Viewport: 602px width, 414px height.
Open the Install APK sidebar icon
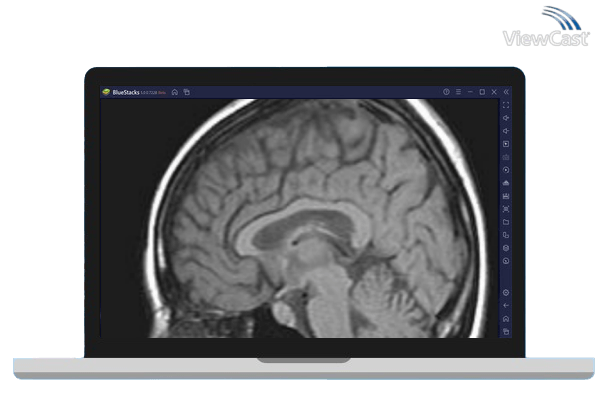pyautogui.click(x=506, y=196)
